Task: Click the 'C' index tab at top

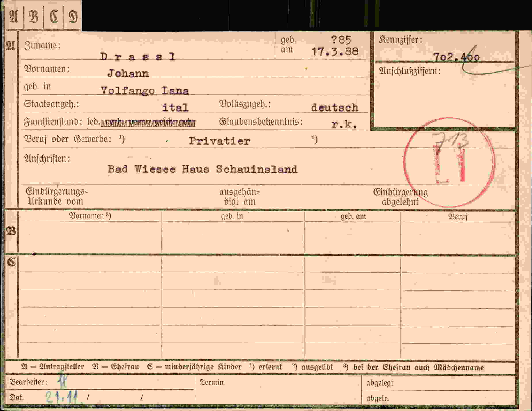Action: [x=53, y=17]
